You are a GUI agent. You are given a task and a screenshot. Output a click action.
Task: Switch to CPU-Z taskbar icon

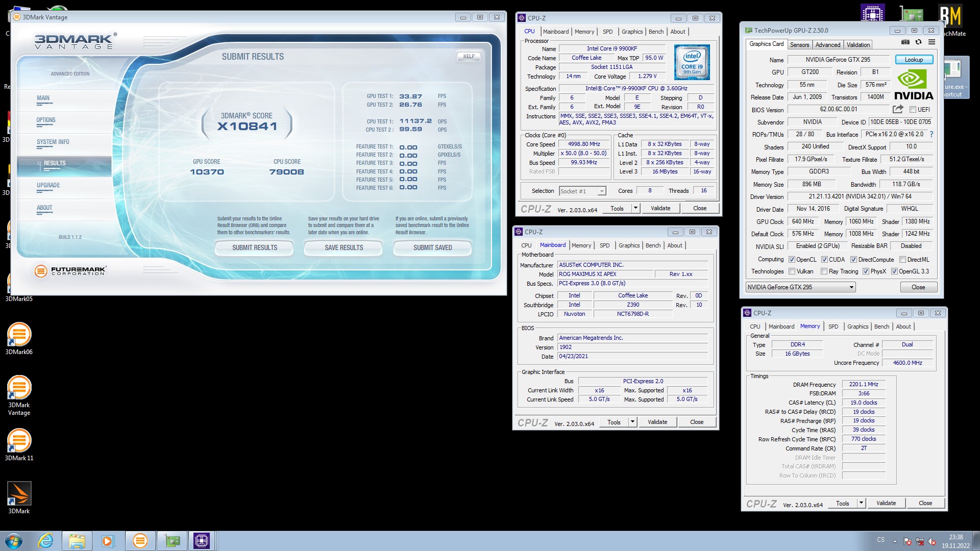coord(202,541)
